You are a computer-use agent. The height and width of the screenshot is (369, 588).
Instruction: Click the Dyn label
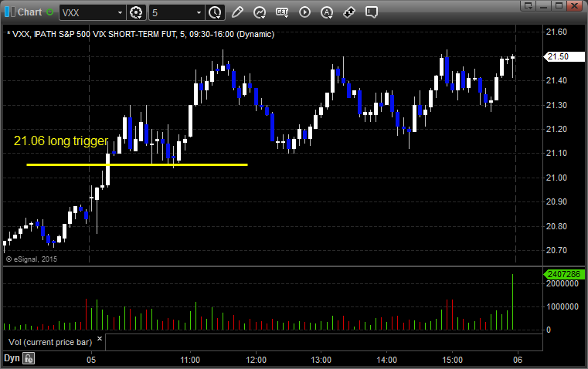tap(12, 358)
